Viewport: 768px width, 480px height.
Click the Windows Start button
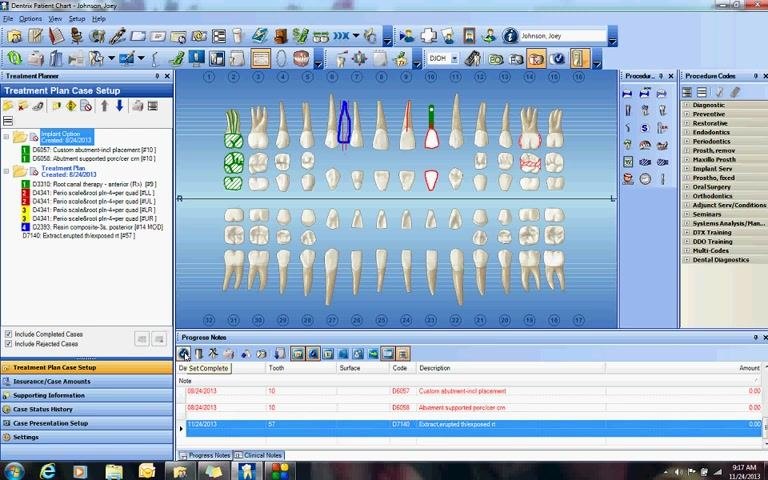click(13, 471)
